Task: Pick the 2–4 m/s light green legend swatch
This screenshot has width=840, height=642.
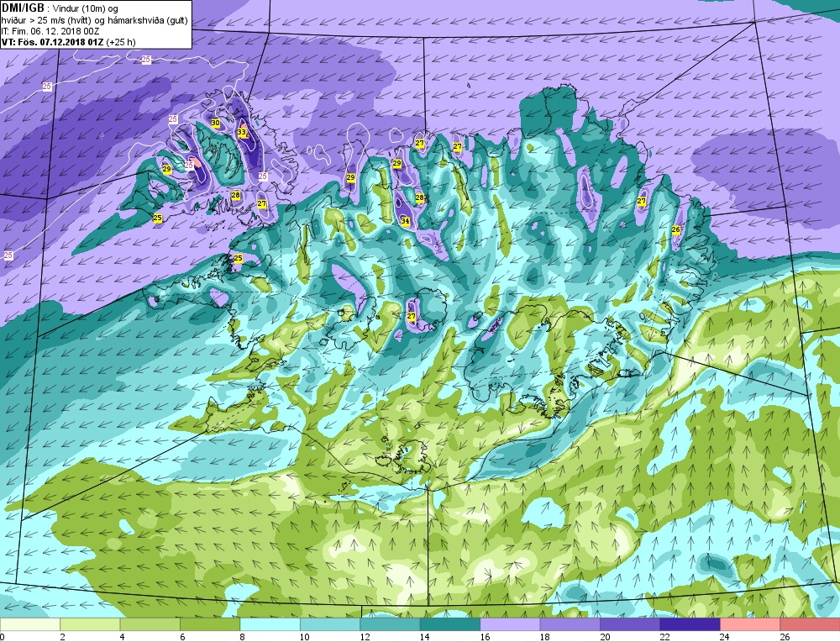Action: (90, 624)
